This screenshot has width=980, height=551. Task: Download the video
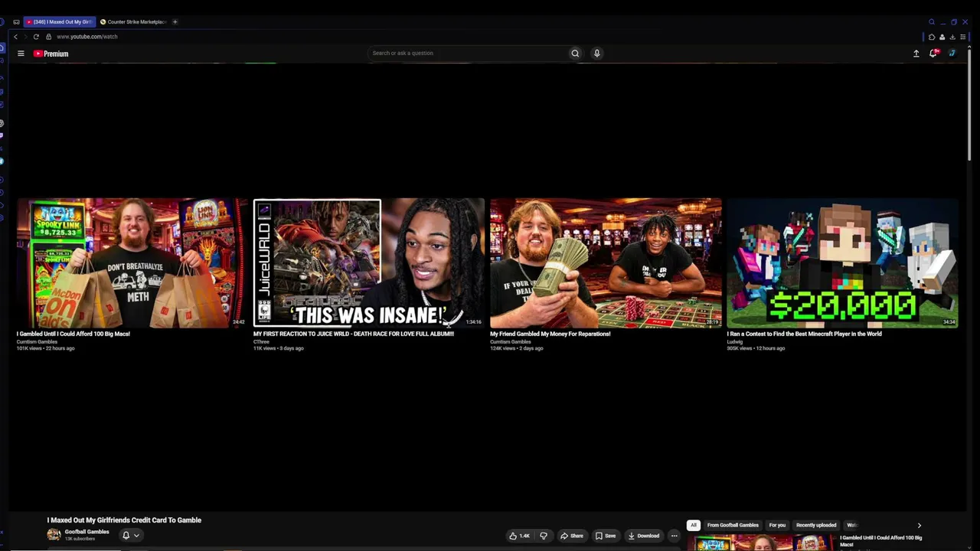(643, 536)
